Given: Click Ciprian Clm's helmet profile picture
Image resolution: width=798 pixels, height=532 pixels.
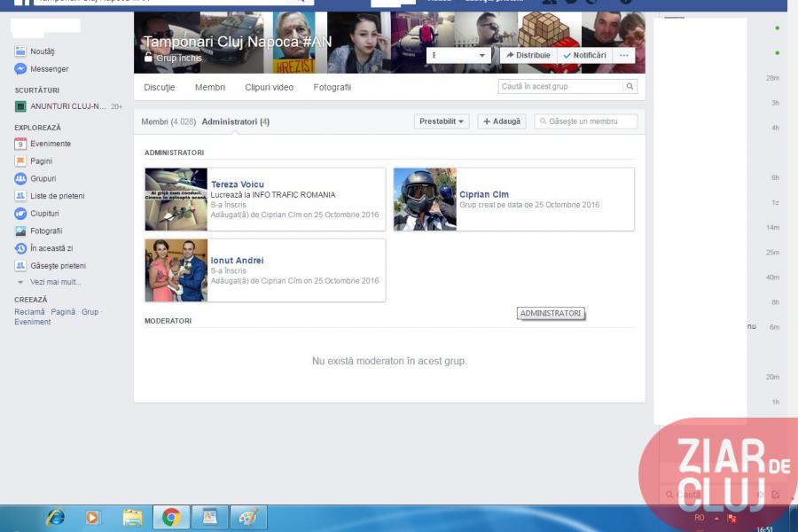Looking at the screenshot, I should tap(425, 199).
